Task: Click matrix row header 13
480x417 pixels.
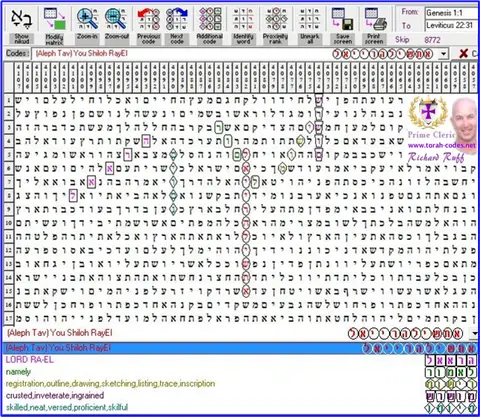Action: point(9,264)
